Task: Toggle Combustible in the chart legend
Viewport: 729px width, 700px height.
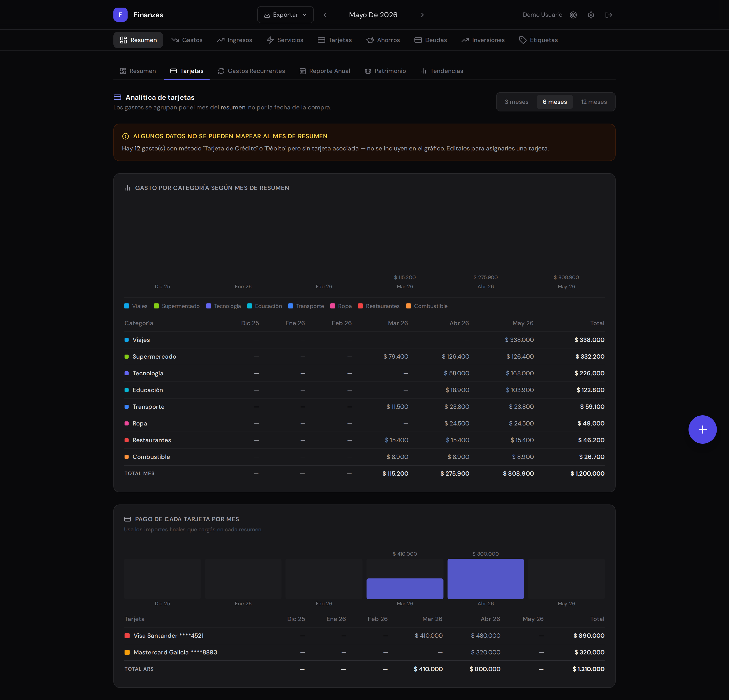Action: pyautogui.click(x=427, y=306)
